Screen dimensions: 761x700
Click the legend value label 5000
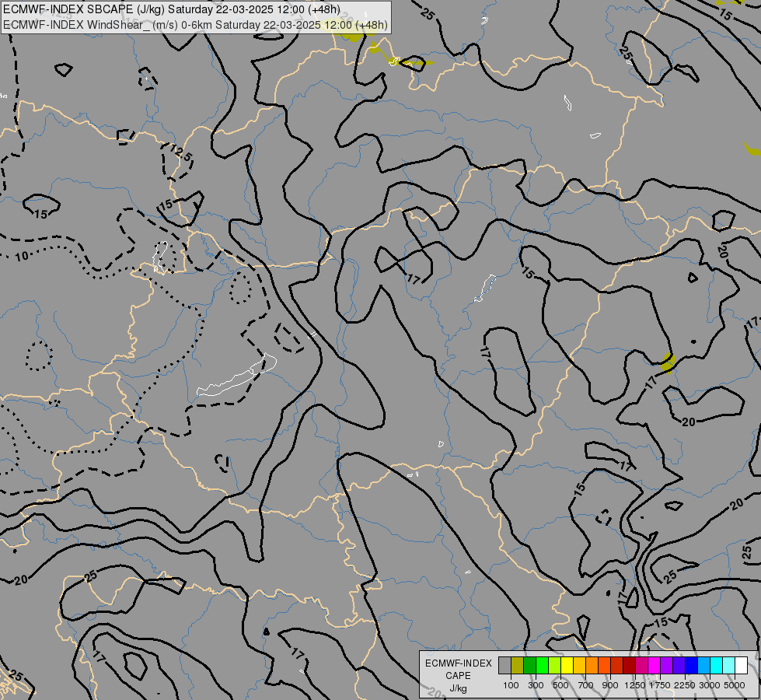click(735, 685)
